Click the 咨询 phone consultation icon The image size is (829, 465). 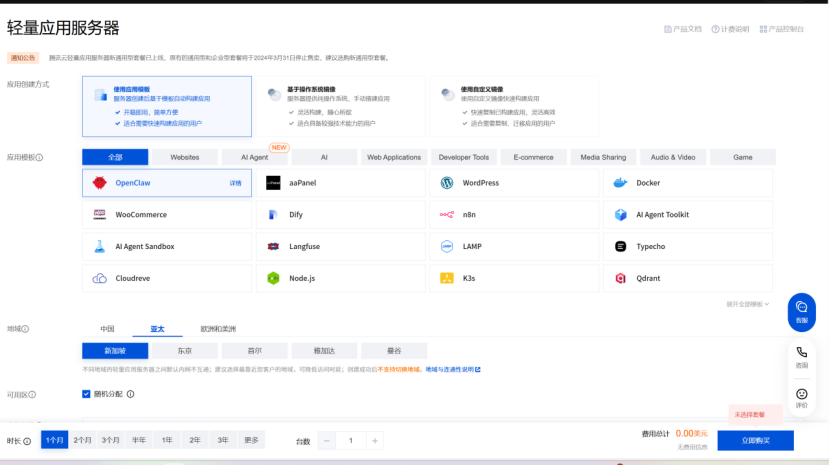801,356
